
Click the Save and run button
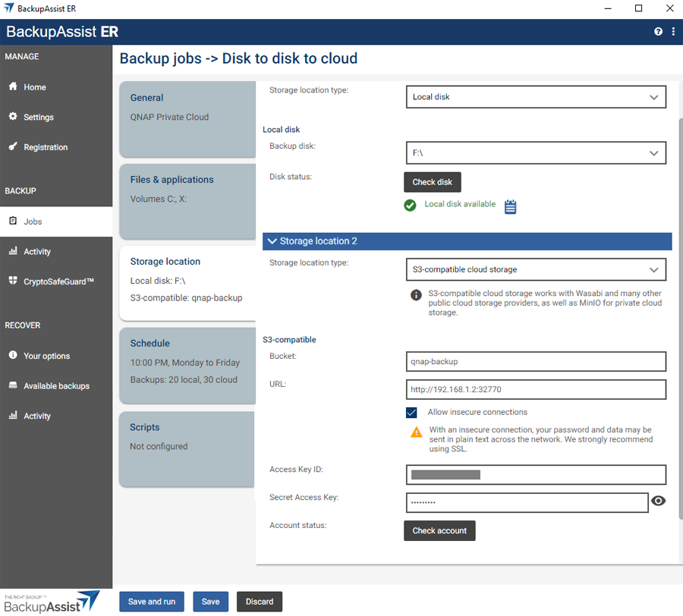(152, 601)
